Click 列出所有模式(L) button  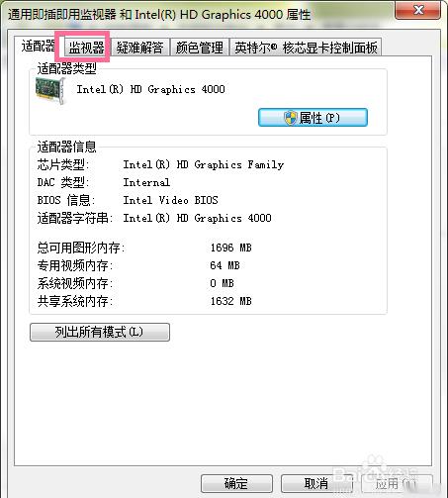[100, 332]
